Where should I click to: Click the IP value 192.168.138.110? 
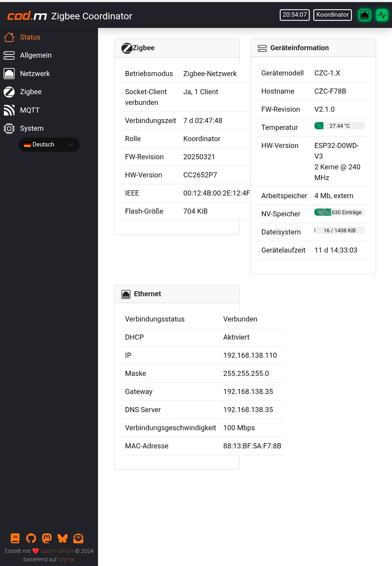point(250,355)
